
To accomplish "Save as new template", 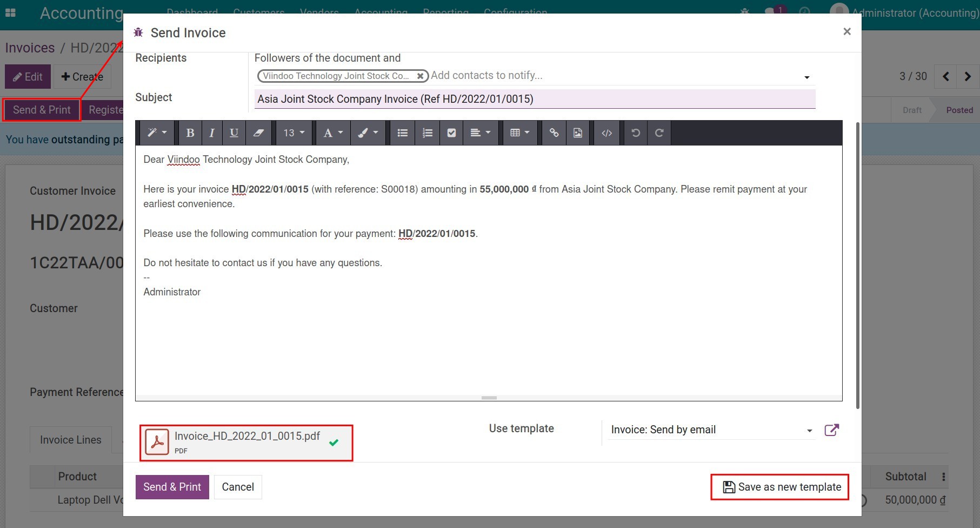I will (x=779, y=486).
